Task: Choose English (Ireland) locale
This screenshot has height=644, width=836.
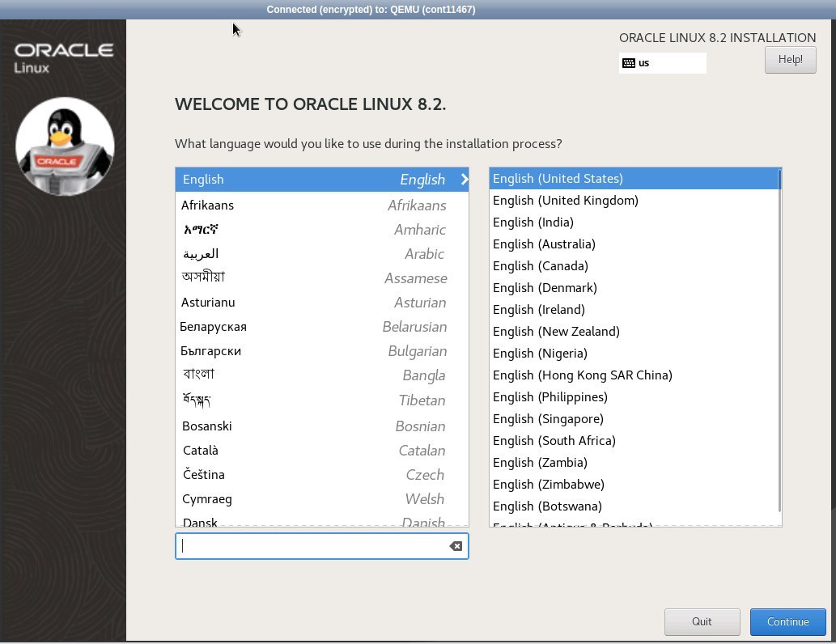Action: 634,310
